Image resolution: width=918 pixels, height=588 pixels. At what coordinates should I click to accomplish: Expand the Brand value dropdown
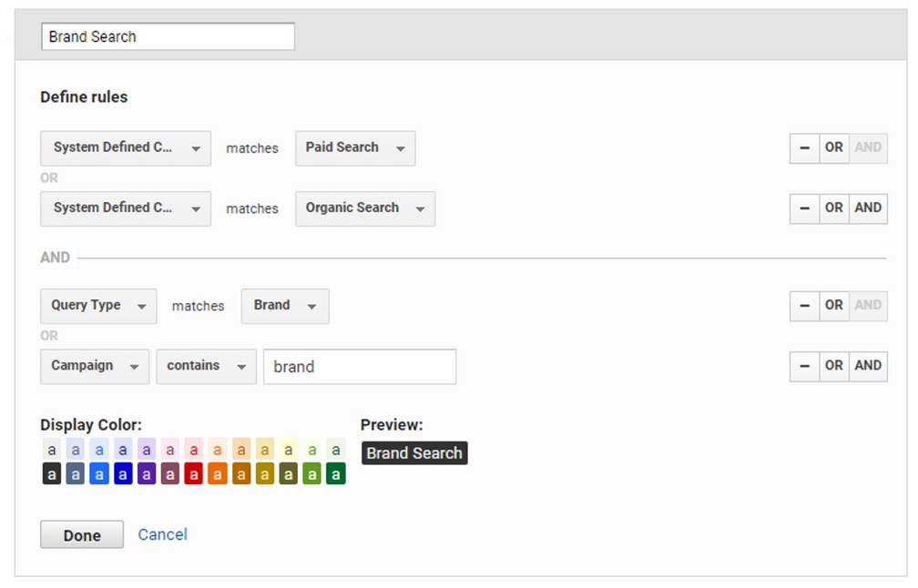285,306
